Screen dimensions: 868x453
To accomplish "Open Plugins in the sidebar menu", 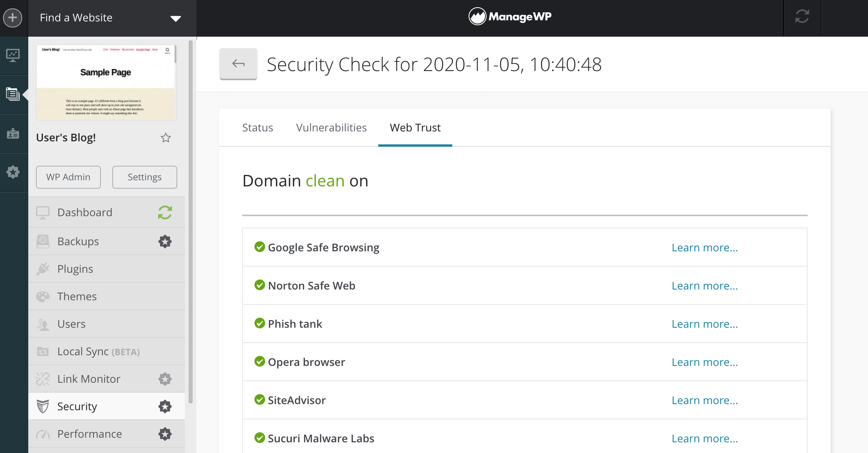I will pos(75,269).
